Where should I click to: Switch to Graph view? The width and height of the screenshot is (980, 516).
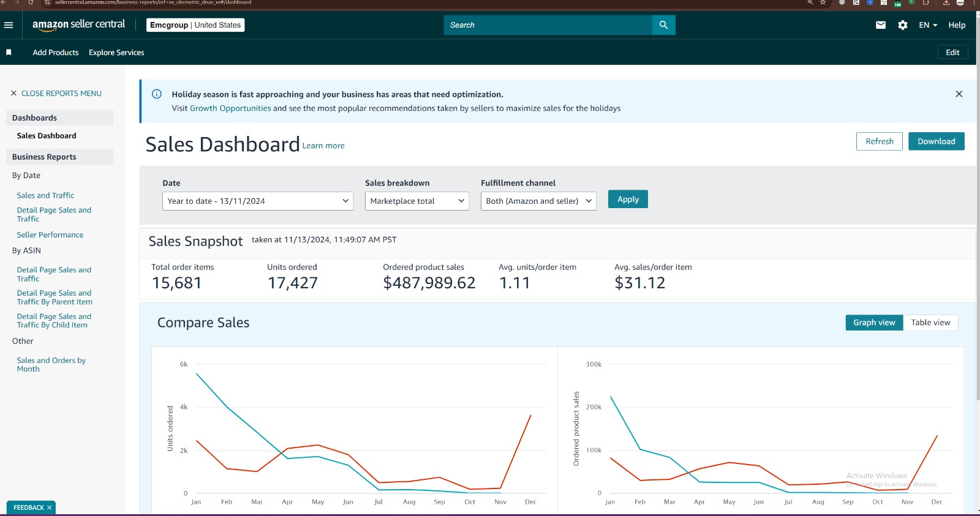tap(874, 323)
